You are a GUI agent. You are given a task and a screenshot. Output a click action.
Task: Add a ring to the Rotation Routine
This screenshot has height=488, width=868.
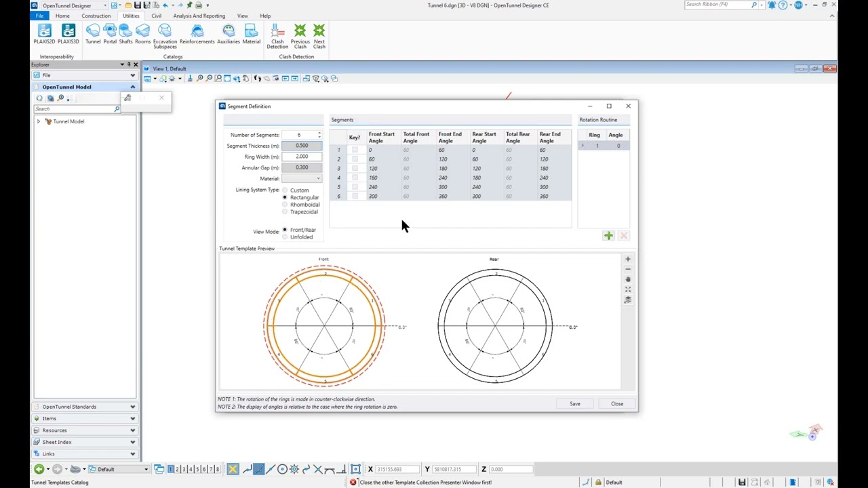(608, 236)
